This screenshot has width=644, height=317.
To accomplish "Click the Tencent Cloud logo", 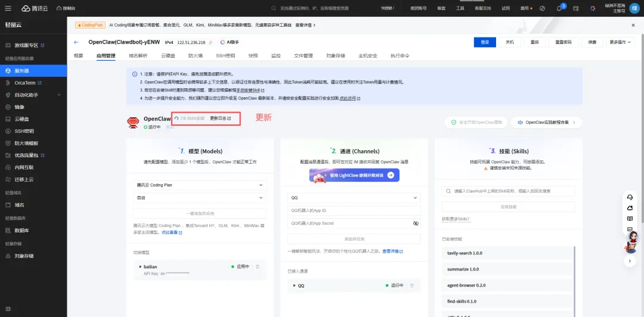I will pos(35,8).
